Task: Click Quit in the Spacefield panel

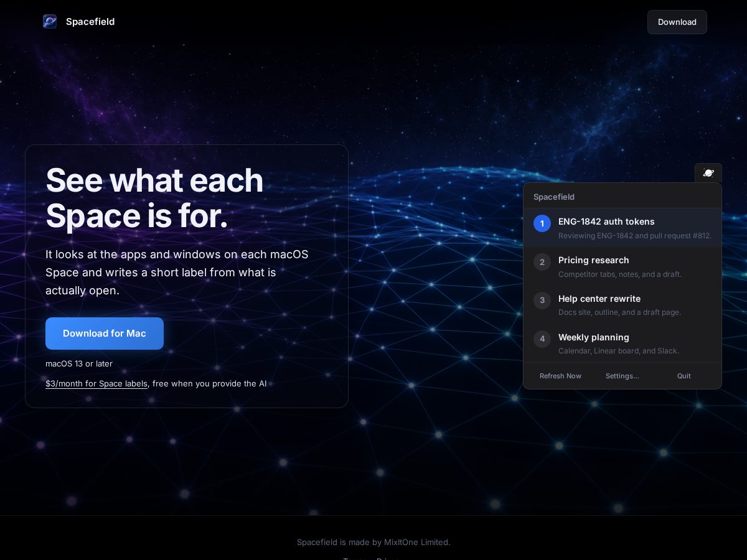Action: click(x=684, y=376)
